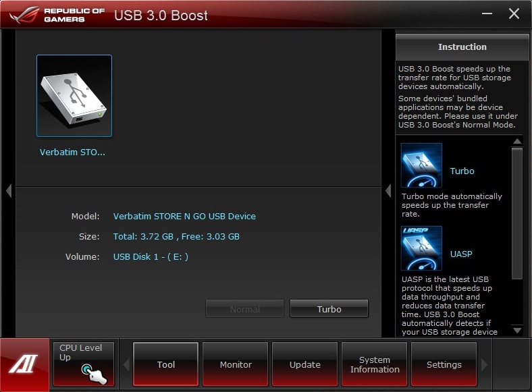Open the Tool menu

(x=165, y=364)
